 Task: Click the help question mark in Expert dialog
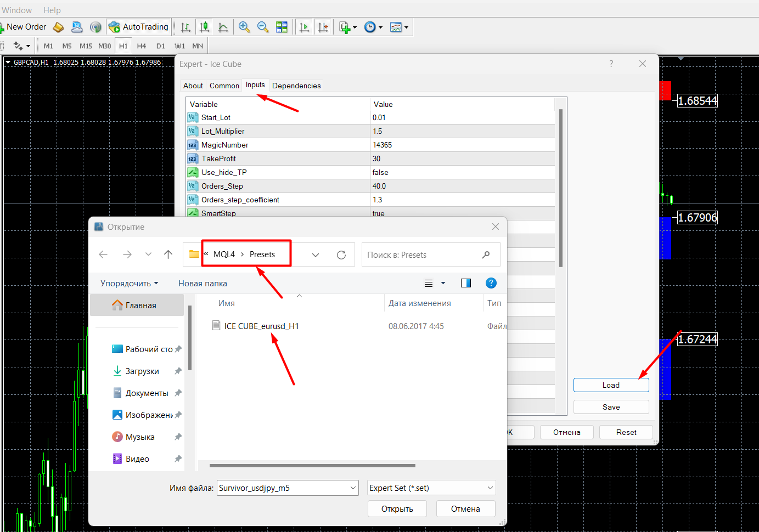click(611, 64)
